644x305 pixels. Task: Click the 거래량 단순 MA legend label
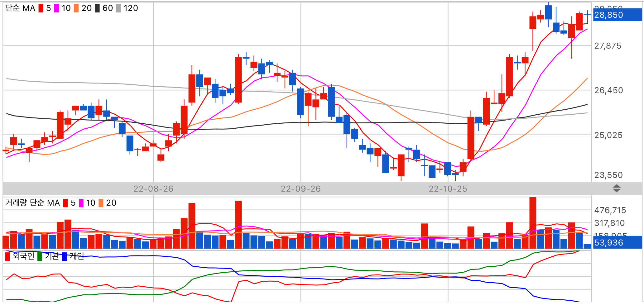coord(32,203)
